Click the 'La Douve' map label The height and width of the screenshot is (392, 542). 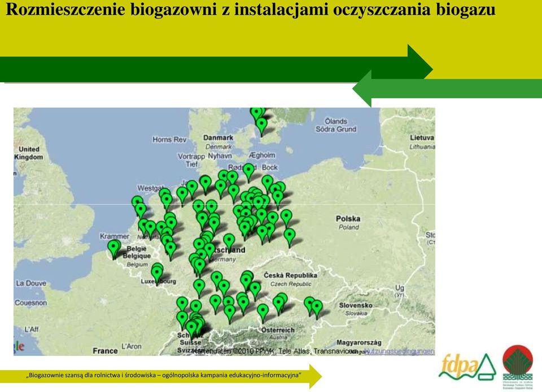coord(31,283)
